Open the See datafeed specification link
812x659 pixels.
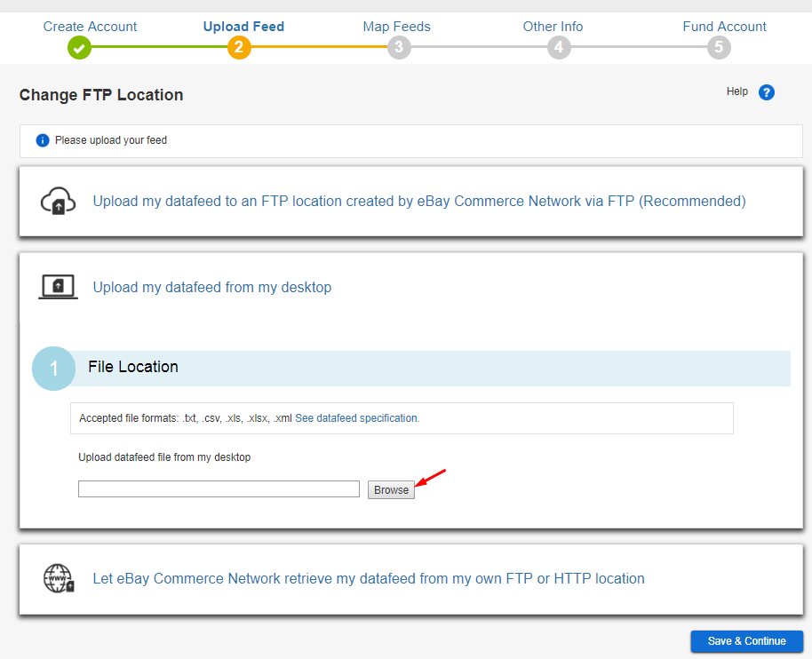coord(357,418)
